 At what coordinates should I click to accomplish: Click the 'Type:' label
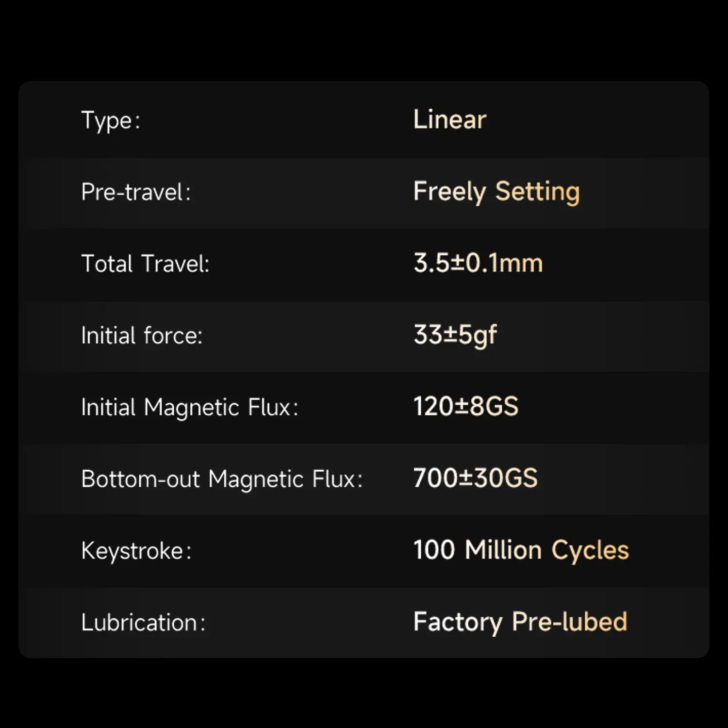click(x=111, y=120)
